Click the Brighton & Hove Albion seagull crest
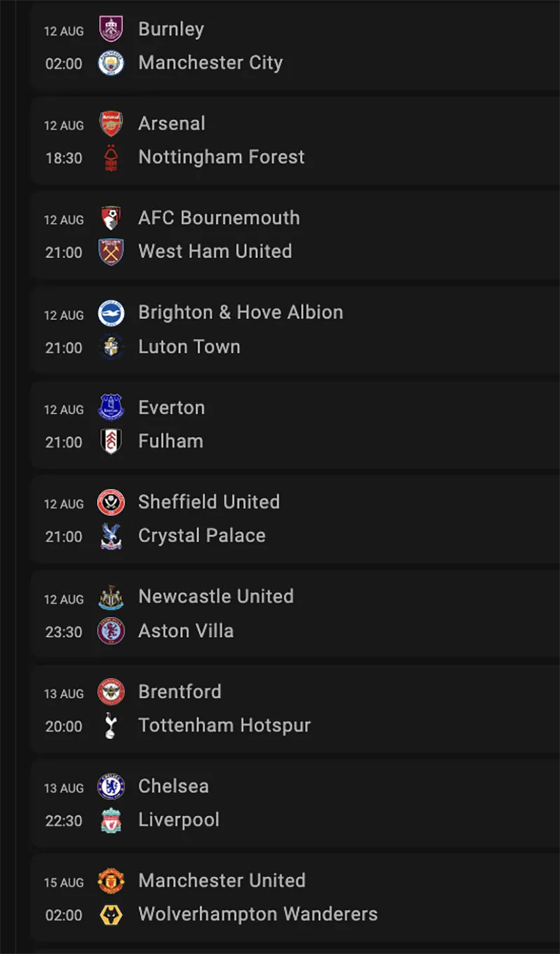 click(111, 312)
